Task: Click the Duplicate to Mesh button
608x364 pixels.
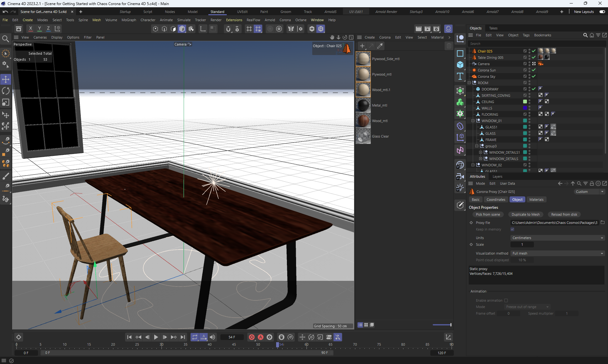Action: pyautogui.click(x=525, y=214)
